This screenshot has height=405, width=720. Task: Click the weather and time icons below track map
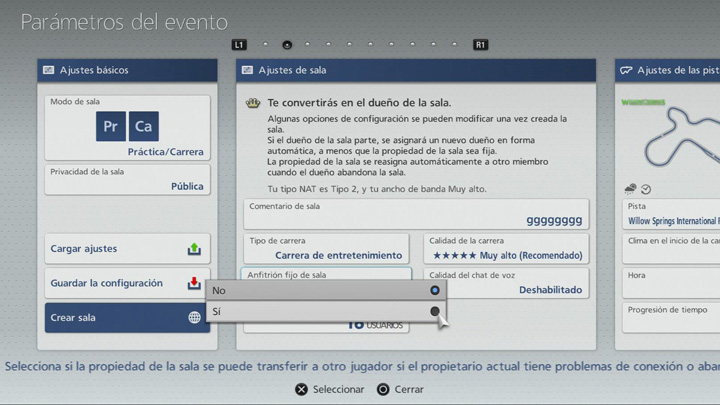637,188
